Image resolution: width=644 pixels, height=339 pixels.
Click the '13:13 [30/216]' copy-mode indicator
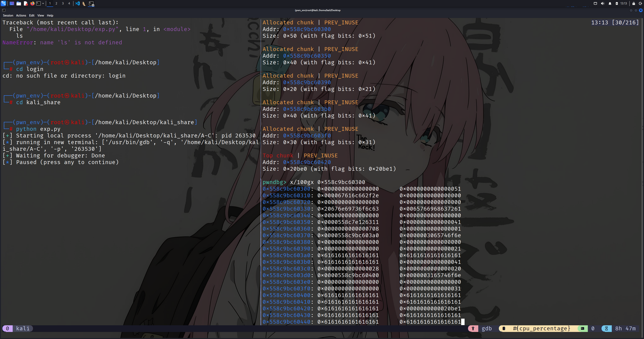pyautogui.click(x=615, y=23)
